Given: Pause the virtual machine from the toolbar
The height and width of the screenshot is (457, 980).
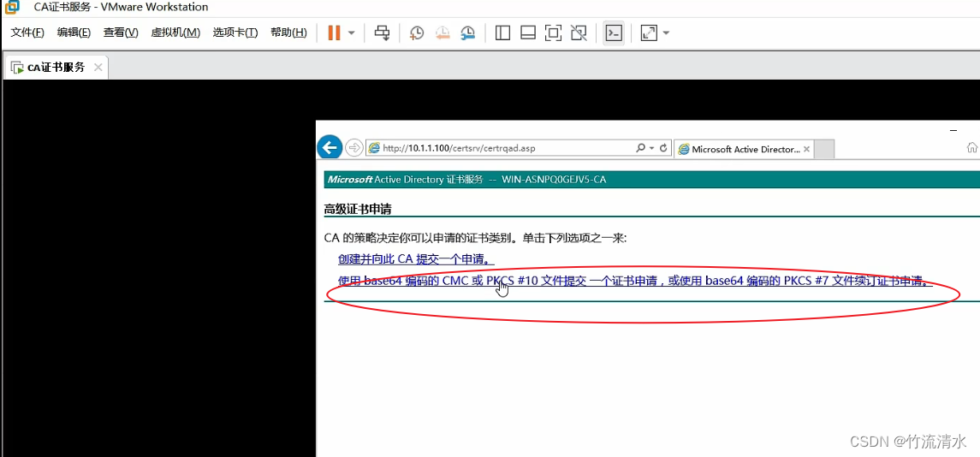Looking at the screenshot, I should tap(335, 33).
